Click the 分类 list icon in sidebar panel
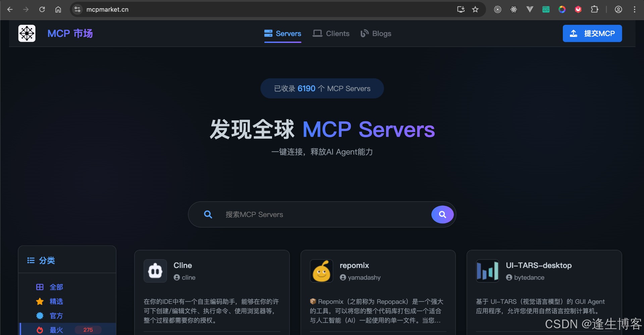The width and height of the screenshot is (644, 335). point(31,260)
